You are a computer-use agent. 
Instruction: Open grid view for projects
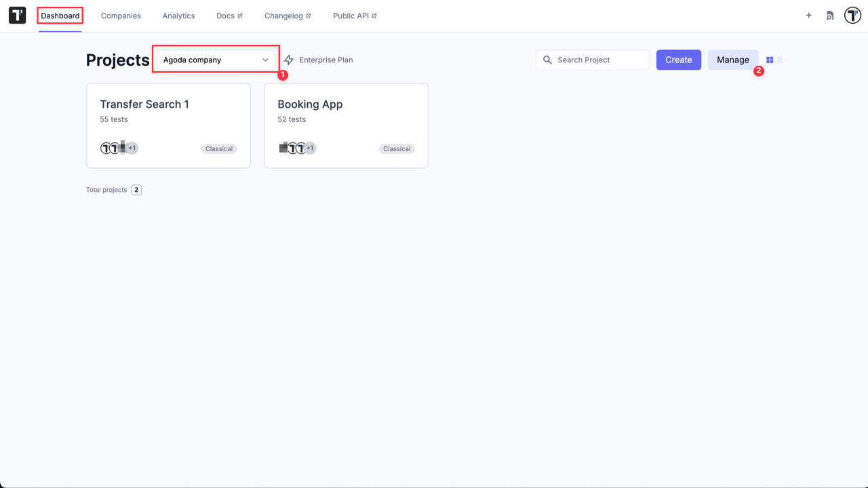[769, 60]
